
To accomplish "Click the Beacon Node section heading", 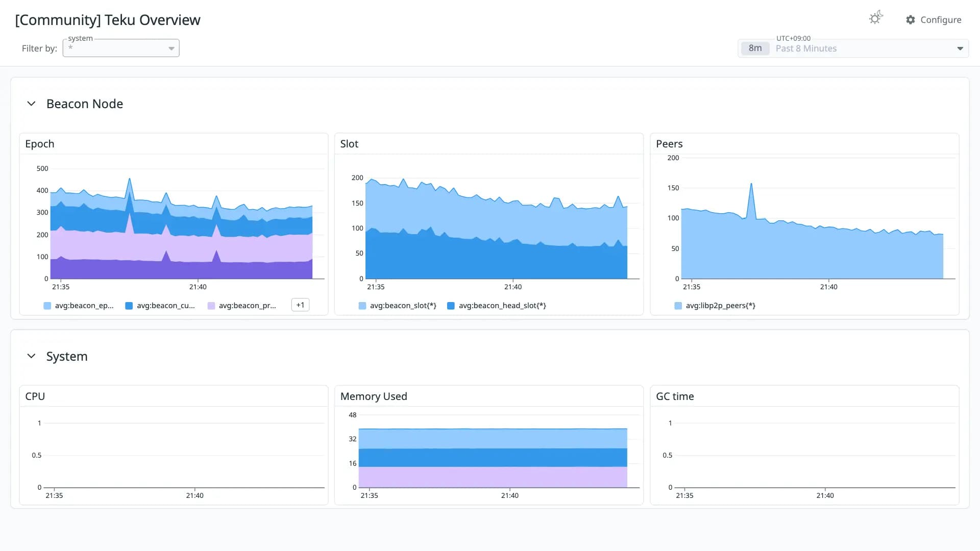I will pos(85,104).
